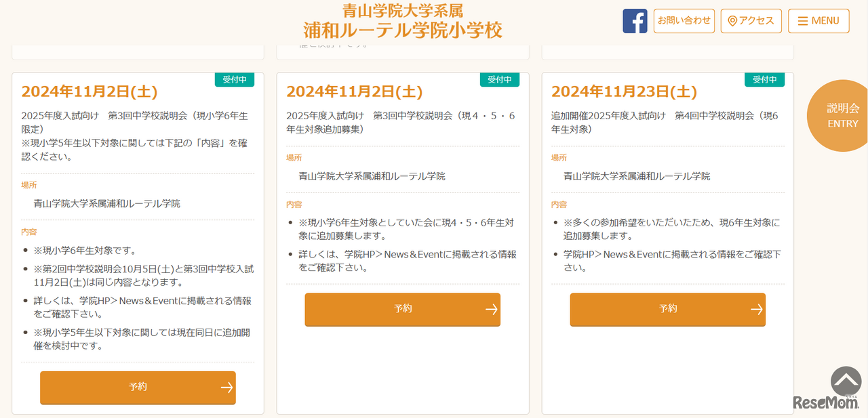Image resolution: width=868 pixels, height=418 pixels.
Task: Click the 第2回中学校説明会10月5日(土) bullet text
Action: (x=144, y=275)
